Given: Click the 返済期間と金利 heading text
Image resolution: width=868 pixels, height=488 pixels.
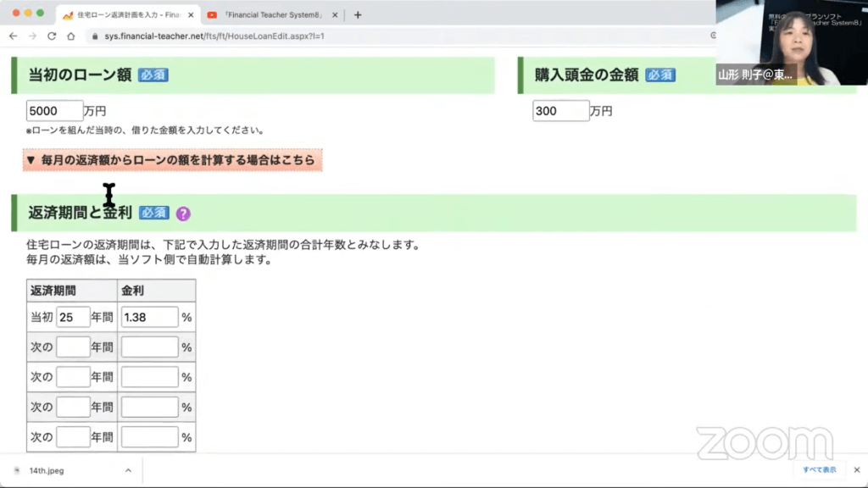Looking at the screenshot, I should 80,213.
